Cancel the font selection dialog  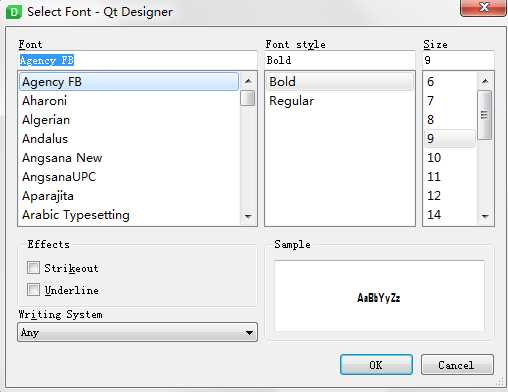pos(457,365)
